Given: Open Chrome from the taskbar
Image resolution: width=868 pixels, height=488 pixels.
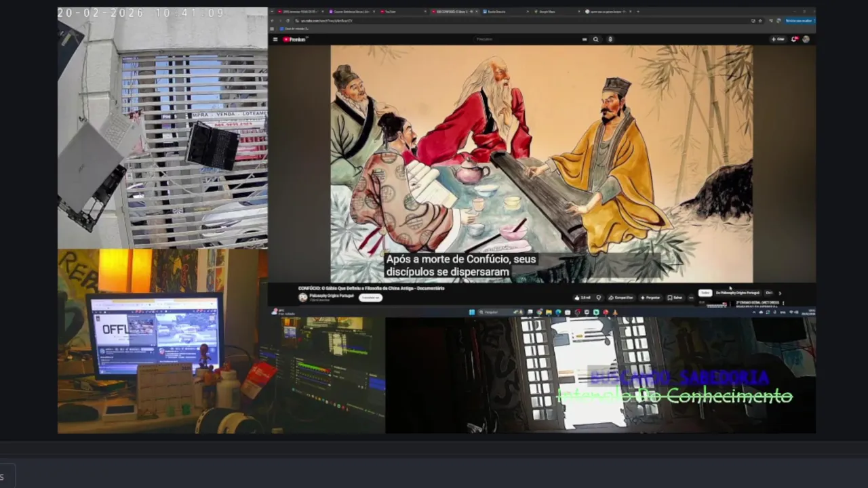Looking at the screenshot, I should [539, 312].
